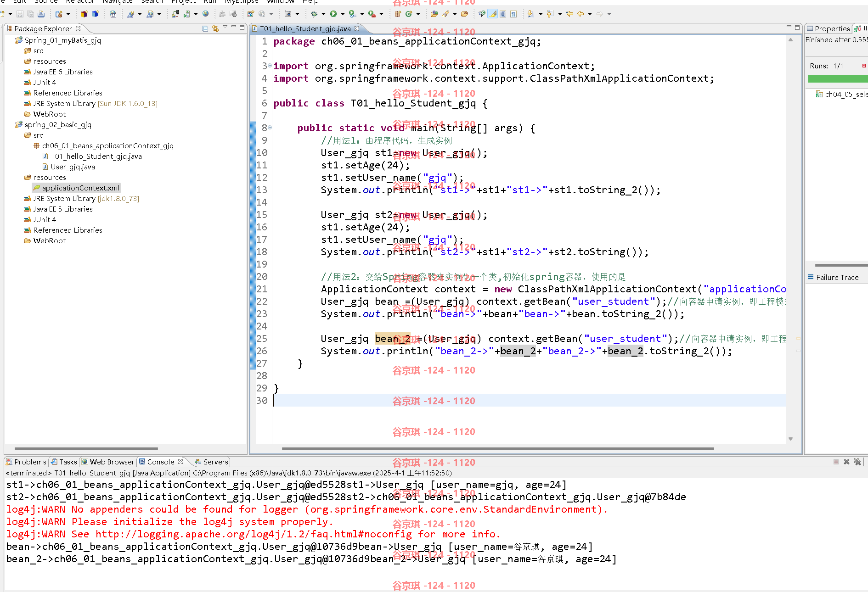Close the T01_hello_Student_gjq.java editor tab

pos(357,28)
